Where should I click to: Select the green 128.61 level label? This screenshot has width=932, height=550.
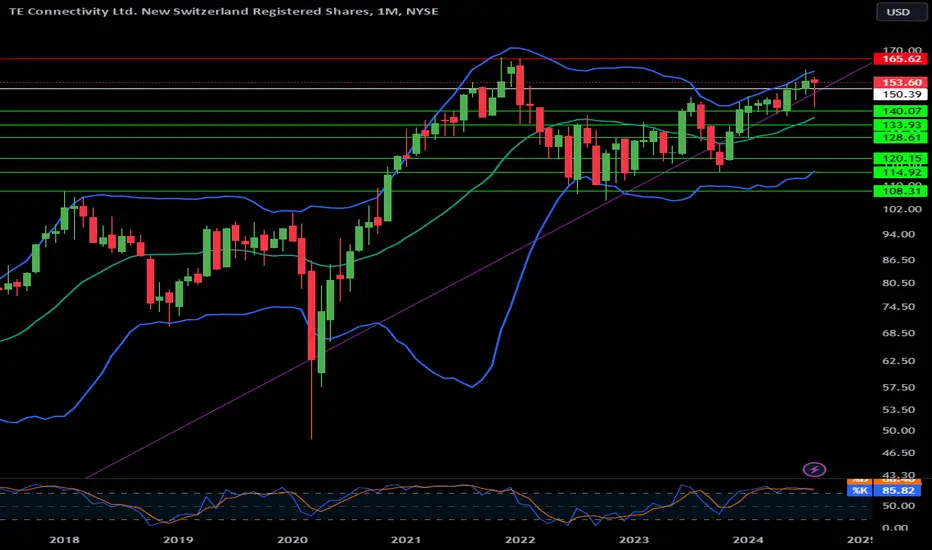[901, 137]
